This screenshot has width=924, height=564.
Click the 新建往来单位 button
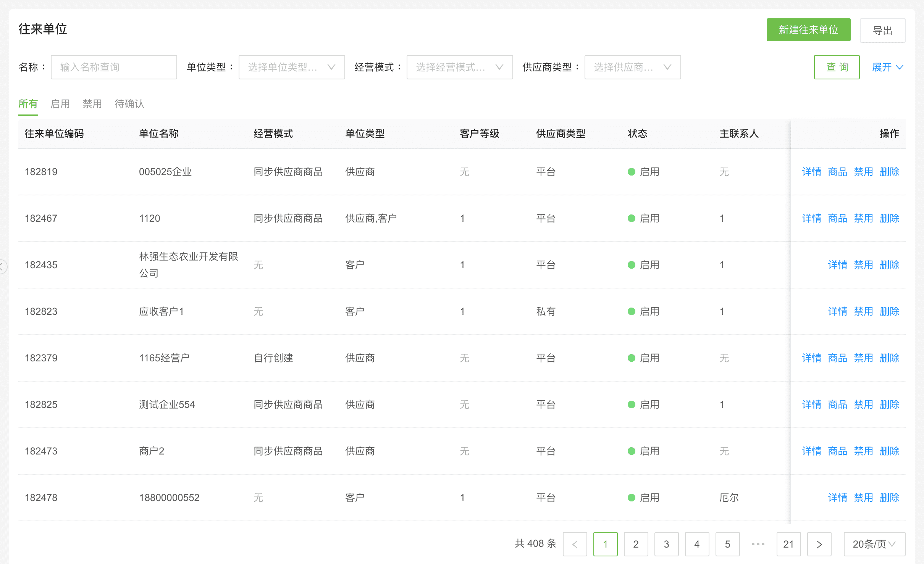point(808,30)
